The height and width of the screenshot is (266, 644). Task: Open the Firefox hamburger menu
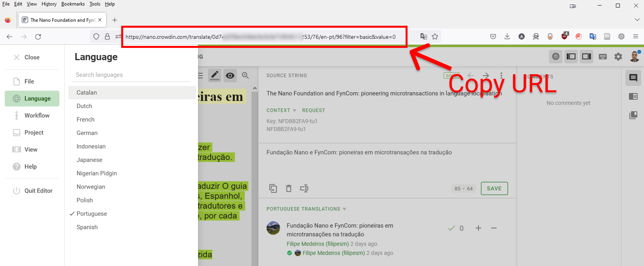636,37
